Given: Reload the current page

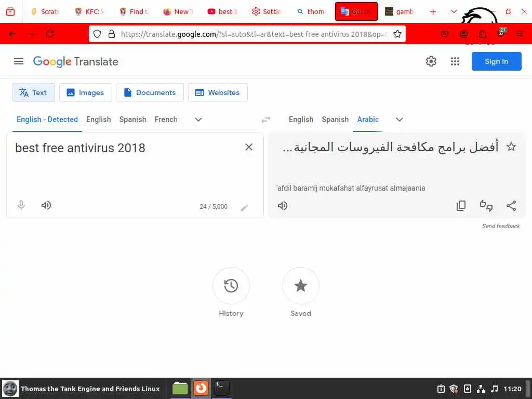Looking at the screenshot, I should tap(50, 34).
